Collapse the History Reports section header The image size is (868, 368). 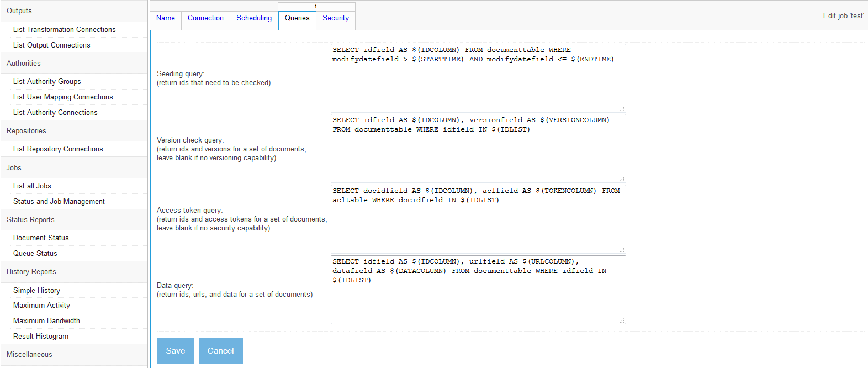point(31,272)
